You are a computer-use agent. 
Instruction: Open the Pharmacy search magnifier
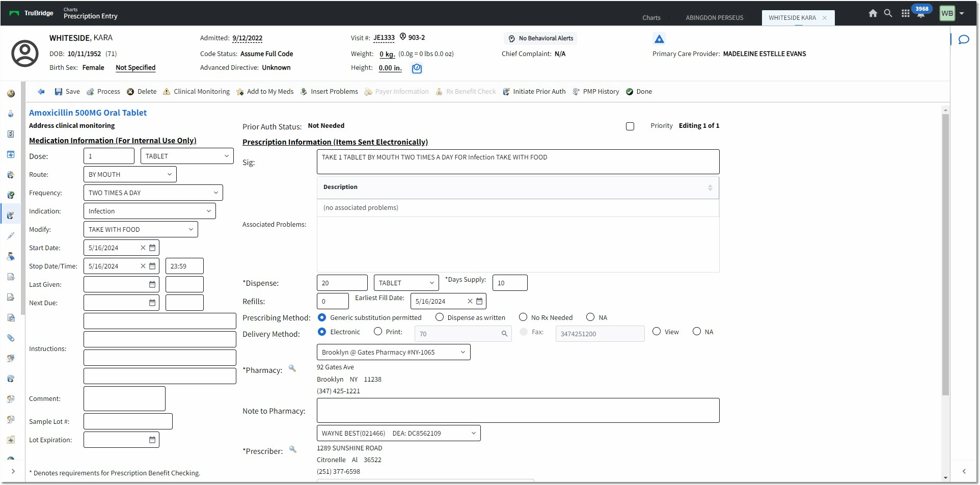[x=292, y=368]
